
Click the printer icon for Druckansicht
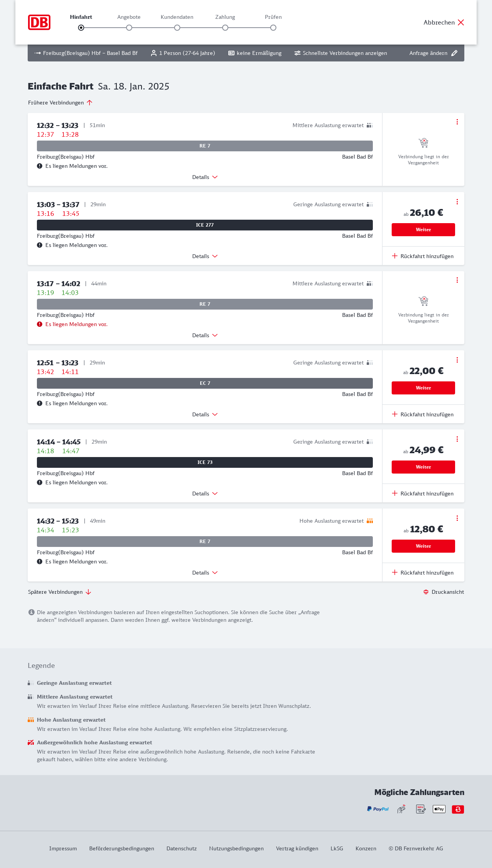point(426,592)
